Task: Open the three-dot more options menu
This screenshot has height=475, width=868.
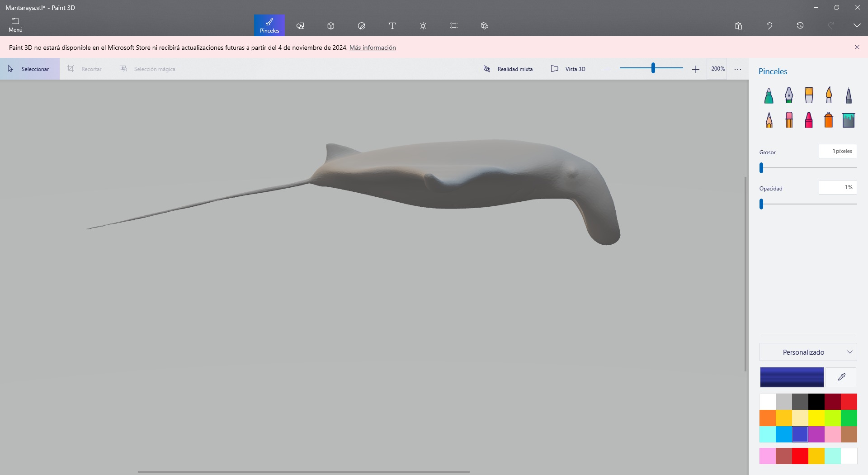Action: (x=738, y=69)
